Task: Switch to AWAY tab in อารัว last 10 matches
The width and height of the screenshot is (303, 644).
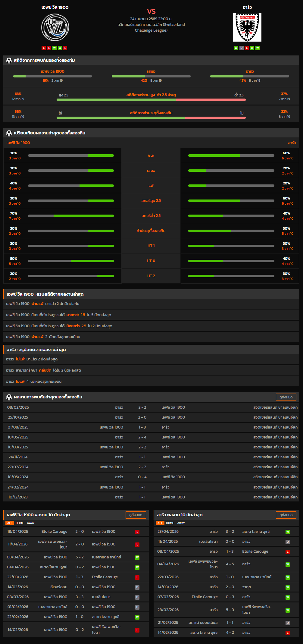Action: point(181,523)
